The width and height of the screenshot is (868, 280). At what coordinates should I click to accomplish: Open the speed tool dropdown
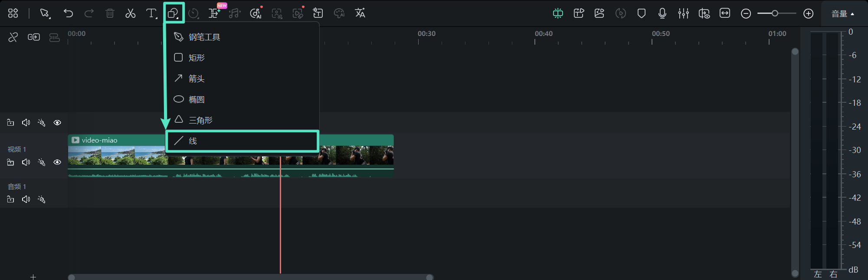click(x=193, y=13)
